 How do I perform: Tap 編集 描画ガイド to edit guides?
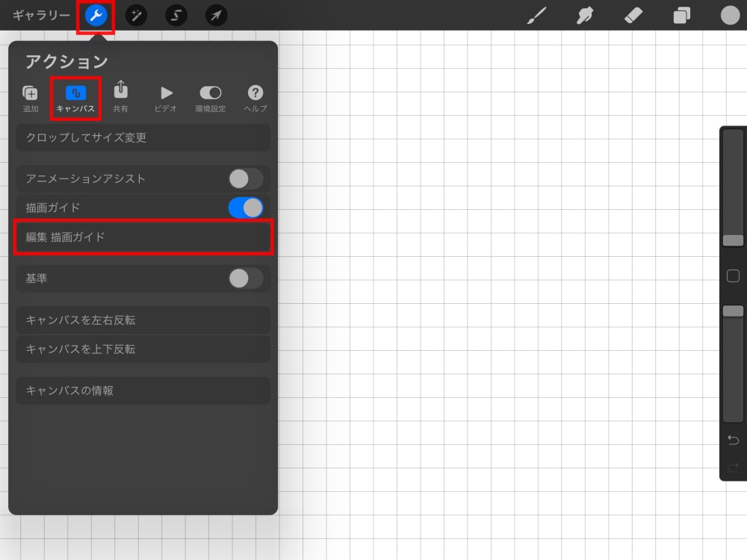click(143, 237)
